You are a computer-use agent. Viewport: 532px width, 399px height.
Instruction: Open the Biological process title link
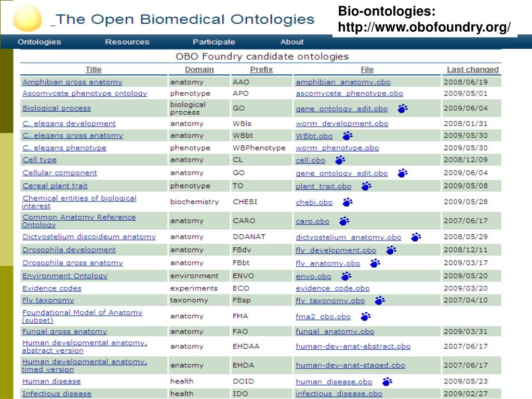(57, 108)
